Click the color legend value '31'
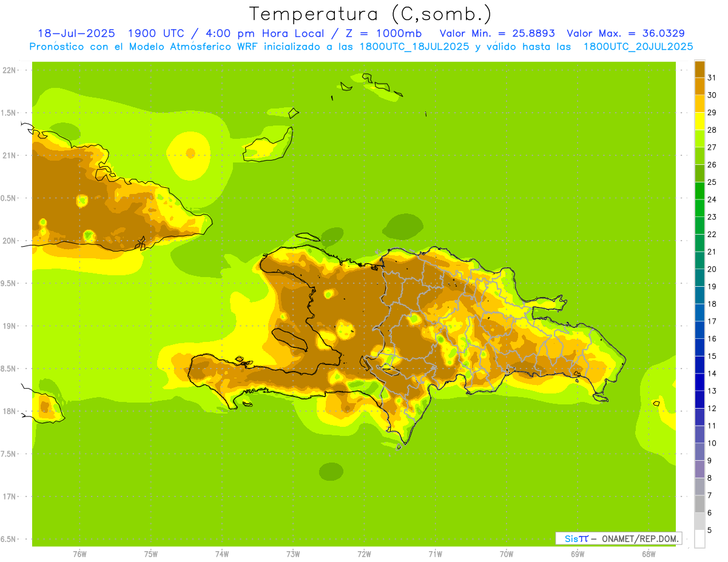 click(712, 78)
